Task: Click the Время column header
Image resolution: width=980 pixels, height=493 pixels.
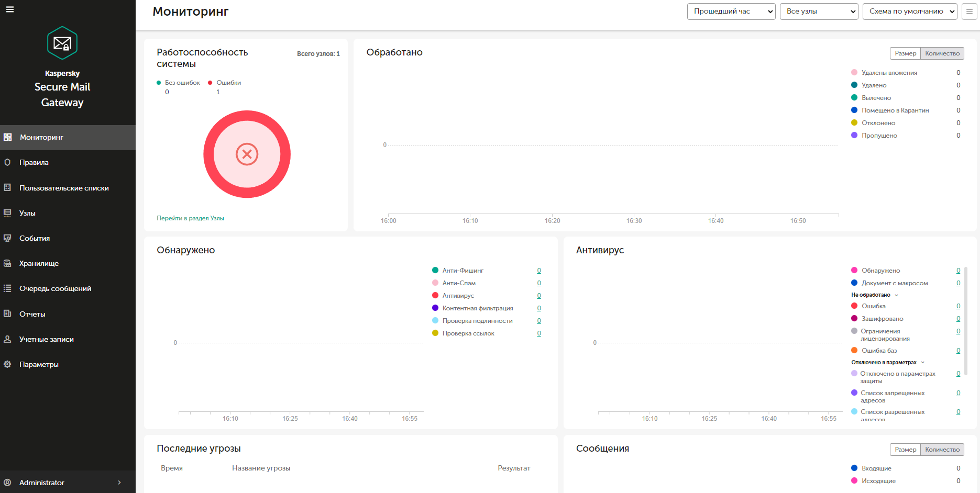Action: click(x=172, y=468)
